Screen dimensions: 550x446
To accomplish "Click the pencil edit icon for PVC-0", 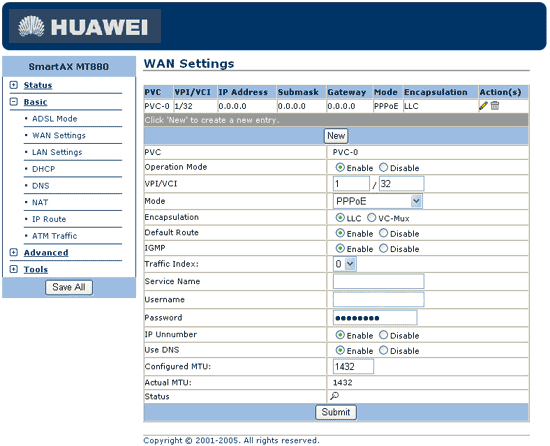I will (x=483, y=106).
